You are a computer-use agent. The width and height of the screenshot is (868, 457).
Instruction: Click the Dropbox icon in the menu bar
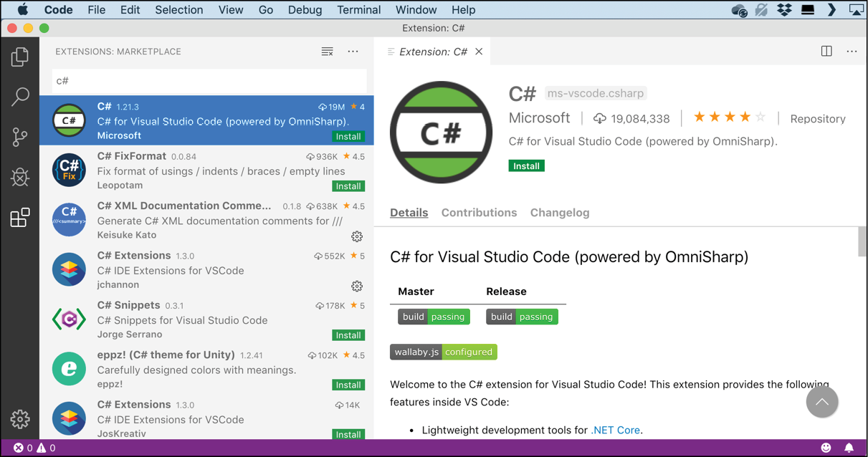pos(784,10)
